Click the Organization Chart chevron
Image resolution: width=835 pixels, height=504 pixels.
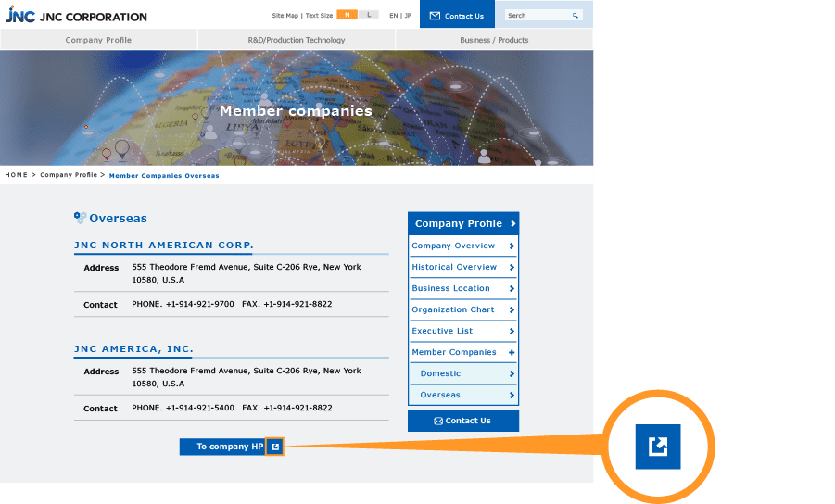point(512,309)
